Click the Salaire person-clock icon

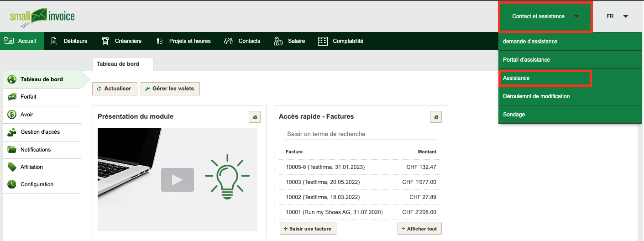click(x=278, y=41)
